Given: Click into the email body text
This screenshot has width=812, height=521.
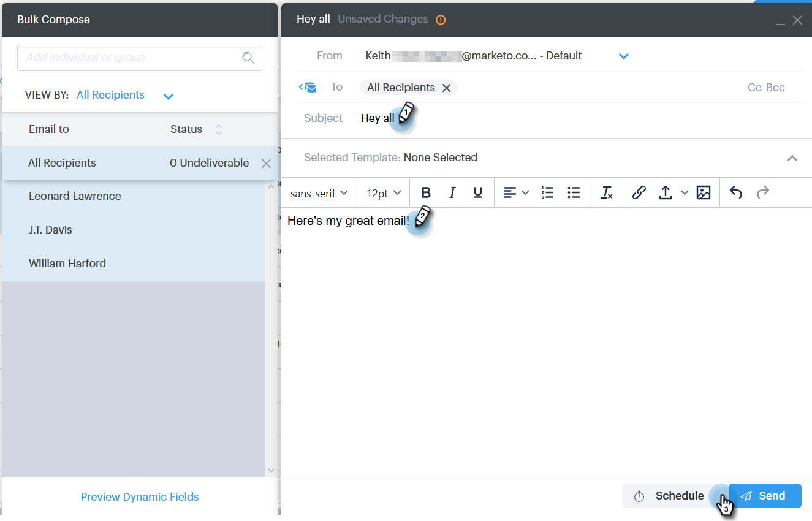Looking at the screenshot, I should tap(348, 221).
